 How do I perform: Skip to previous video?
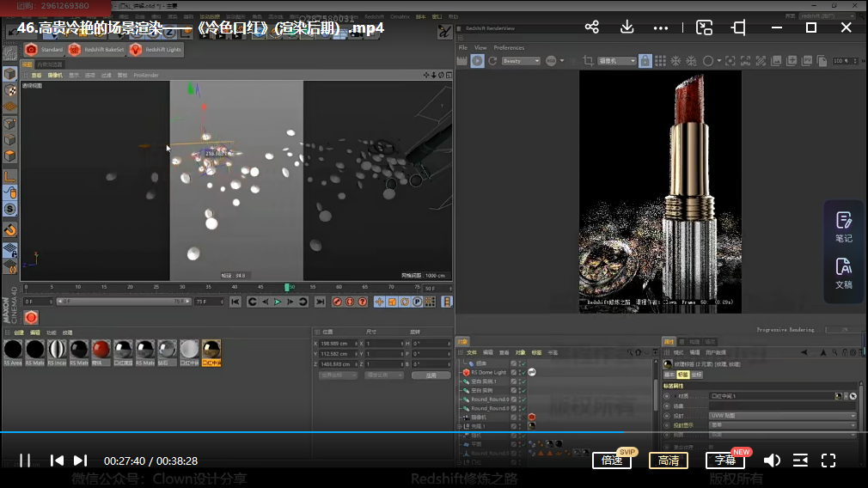point(57,461)
